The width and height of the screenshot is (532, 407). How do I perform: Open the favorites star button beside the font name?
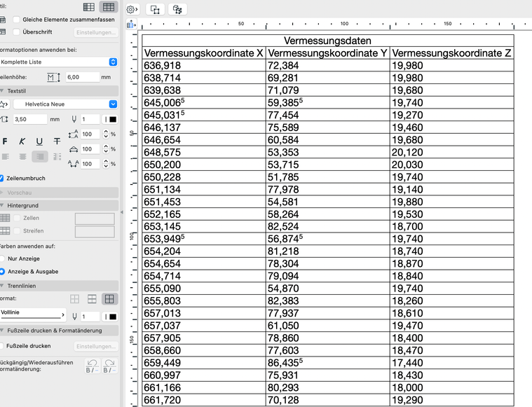coord(4,104)
